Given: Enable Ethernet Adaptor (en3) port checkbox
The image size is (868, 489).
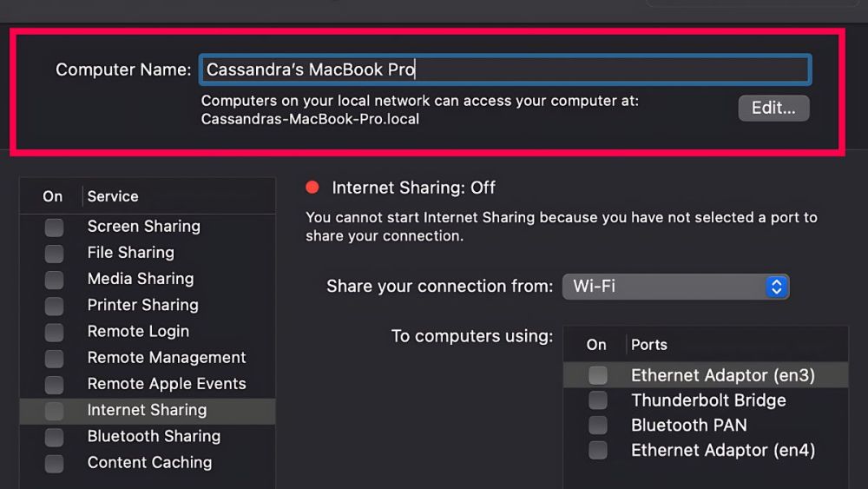Looking at the screenshot, I should [597, 375].
